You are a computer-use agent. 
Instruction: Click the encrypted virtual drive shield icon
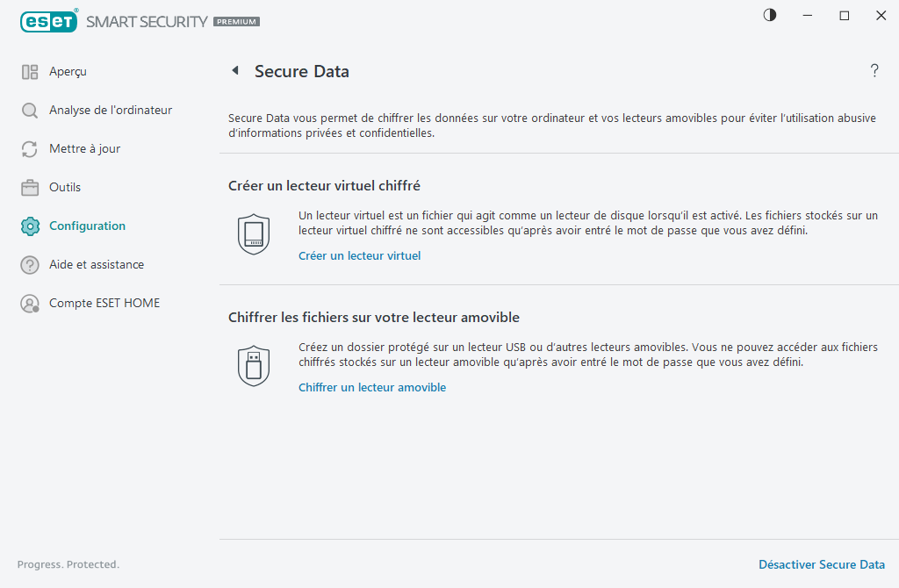(254, 234)
